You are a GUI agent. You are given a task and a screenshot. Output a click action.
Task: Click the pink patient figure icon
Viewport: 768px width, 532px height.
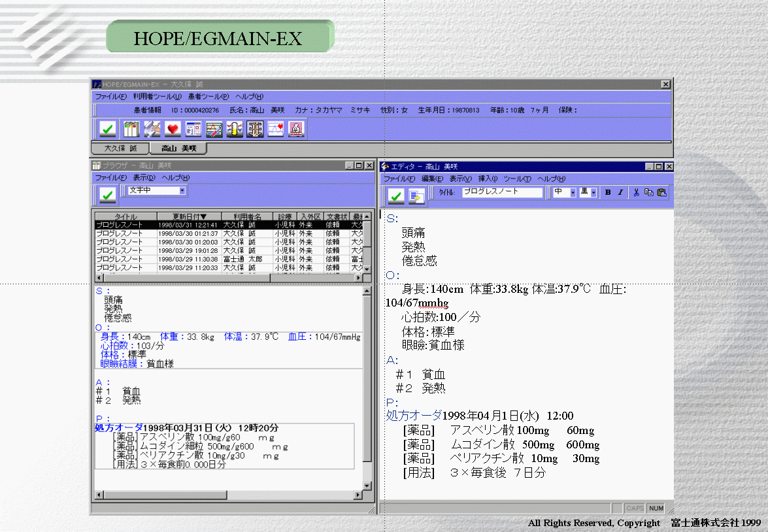coord(296,129)
